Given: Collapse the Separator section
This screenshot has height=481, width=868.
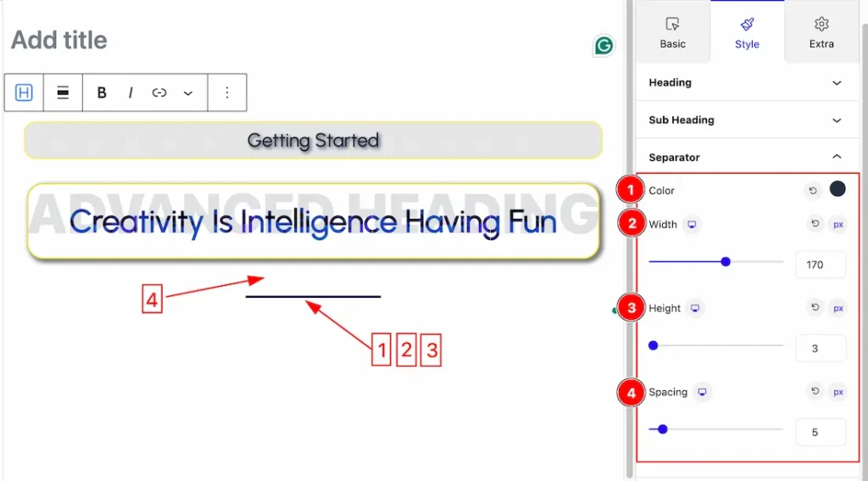Looking at the screenshot, I should pos(748,158).
